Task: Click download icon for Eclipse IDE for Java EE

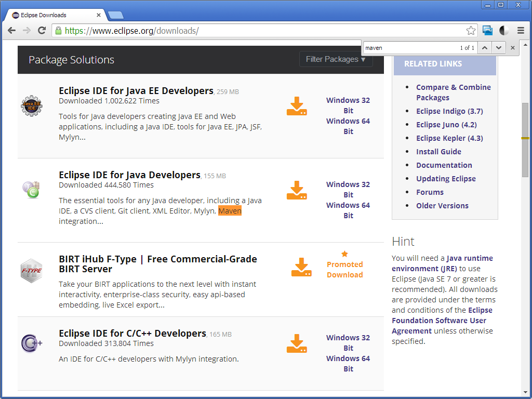Action: [x=297, y=106]
